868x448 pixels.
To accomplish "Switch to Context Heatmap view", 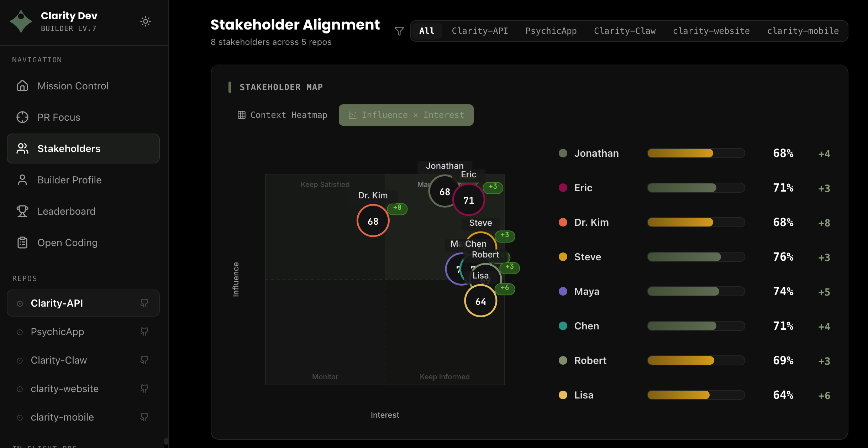I will [x=282, y=115].
